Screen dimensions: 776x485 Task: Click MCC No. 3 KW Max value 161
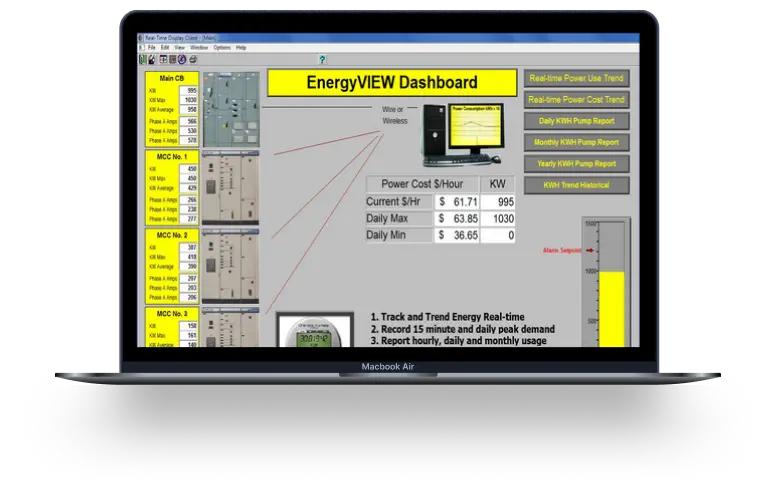pos(189,336)
